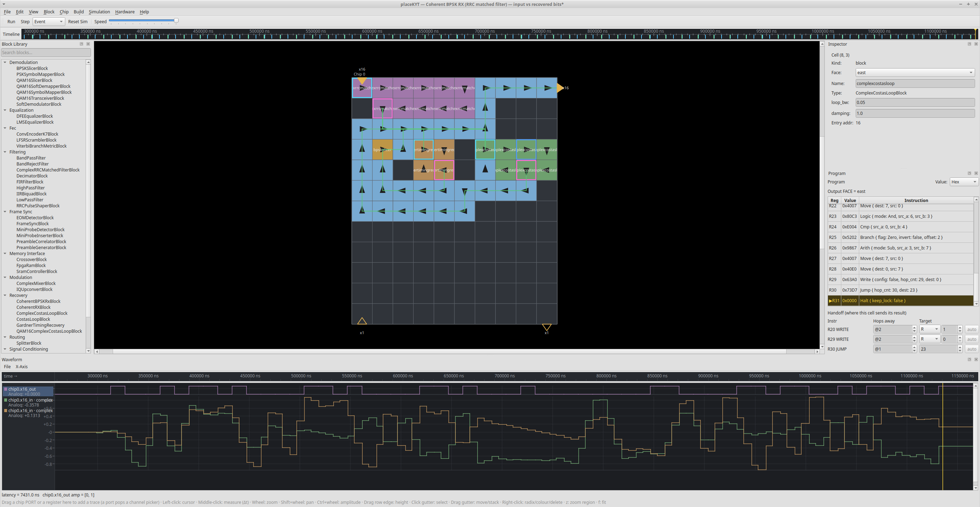Screen dimensions: 980x507
Task: Float the Block Library panel
Action: point(81,44)
